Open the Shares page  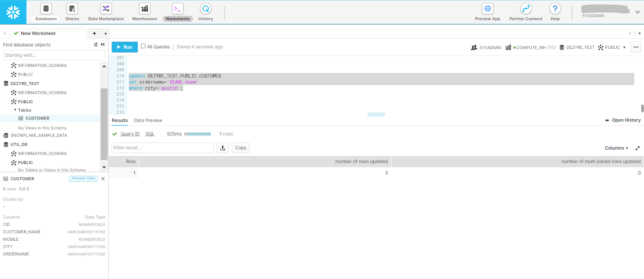pos(72,12)
